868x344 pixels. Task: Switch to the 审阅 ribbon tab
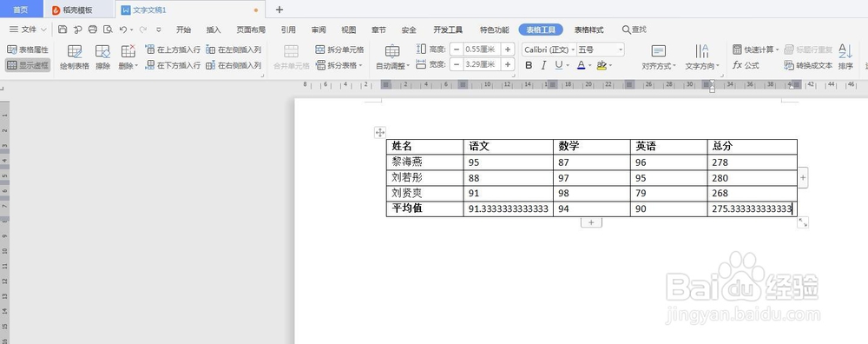point(319,30)
